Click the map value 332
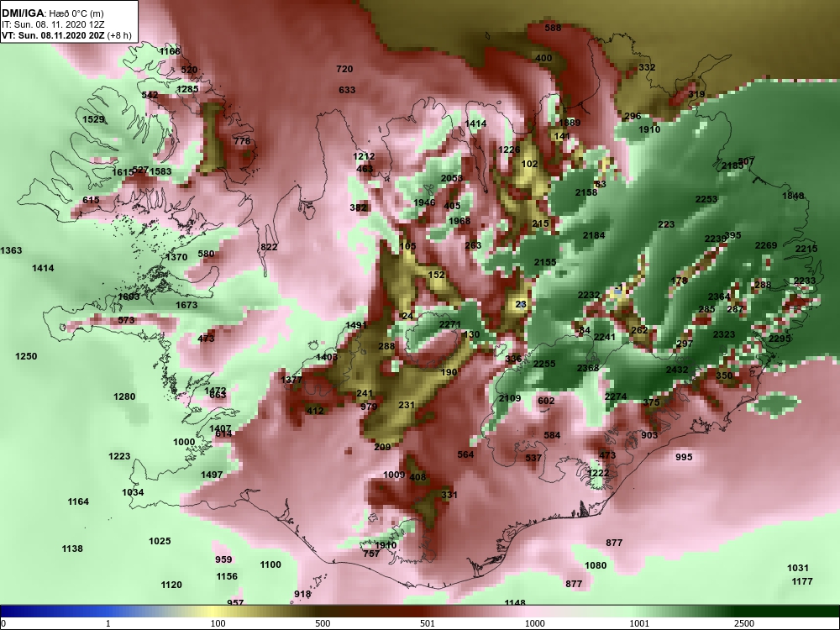The image size is (840, 630). (647, 67)
